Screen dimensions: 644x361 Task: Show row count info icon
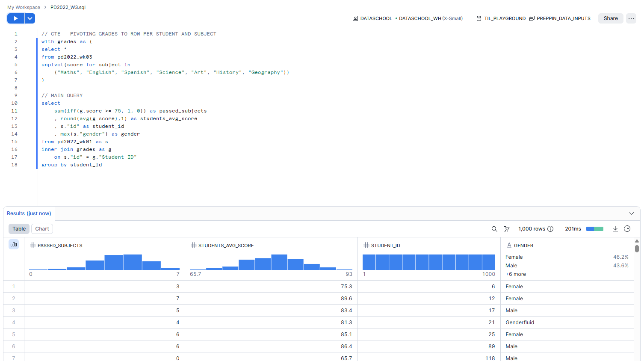(550, 229)
